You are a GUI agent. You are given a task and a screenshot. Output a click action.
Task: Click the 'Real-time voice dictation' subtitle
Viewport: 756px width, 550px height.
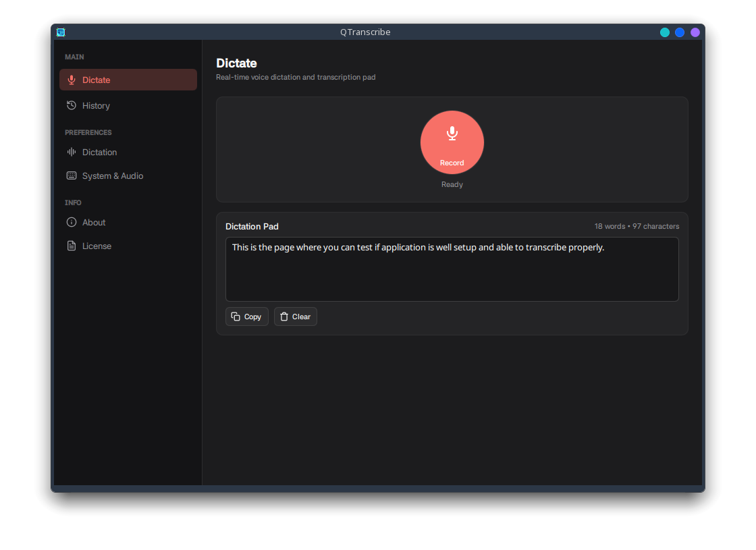point(296,77)
